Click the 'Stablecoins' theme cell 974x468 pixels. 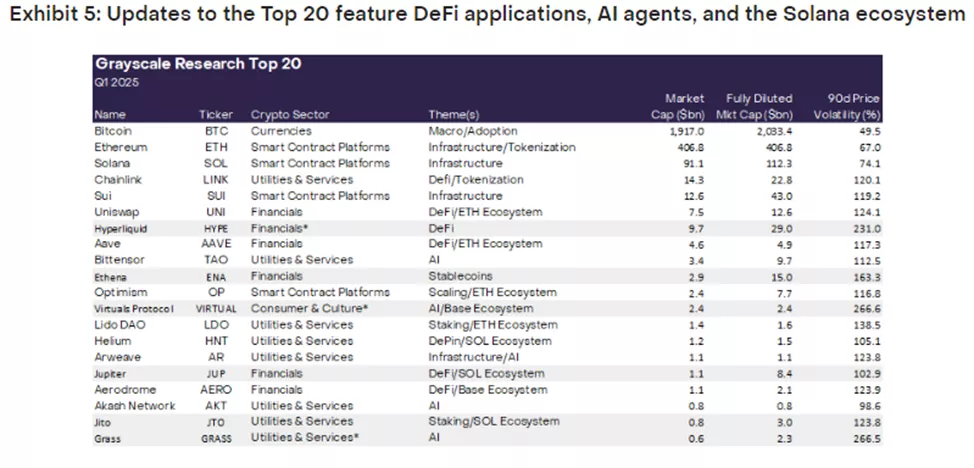tap(459, 276)
